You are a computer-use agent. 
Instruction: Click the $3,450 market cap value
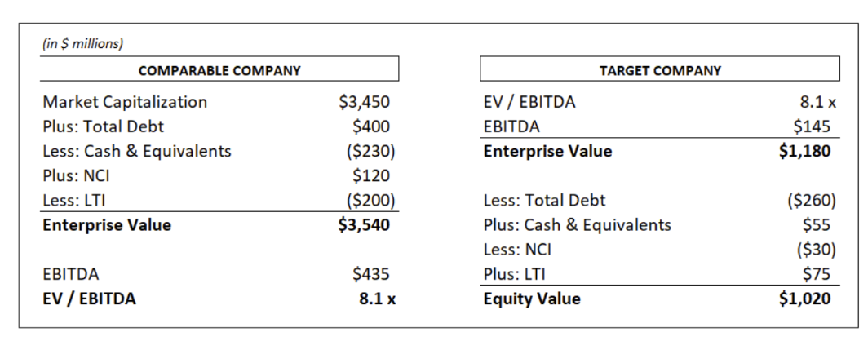click(x=364, y=102)
